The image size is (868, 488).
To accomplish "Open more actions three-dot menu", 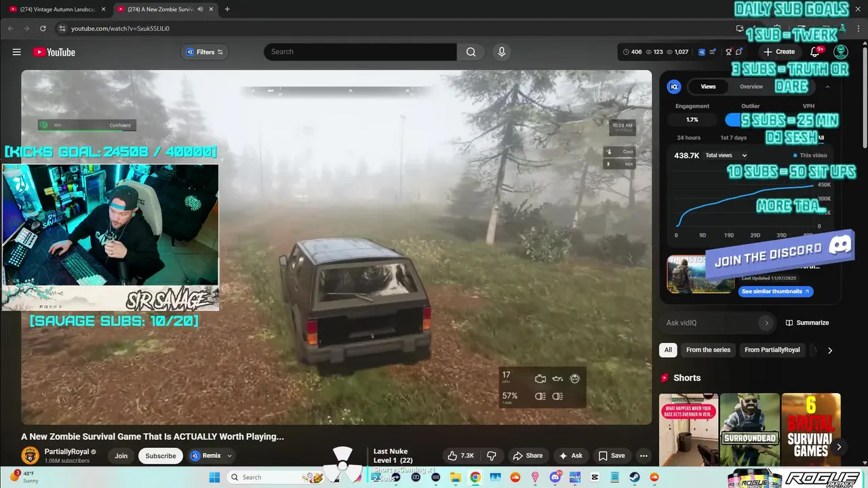I will pyautogui.click(x=644, y=455).
